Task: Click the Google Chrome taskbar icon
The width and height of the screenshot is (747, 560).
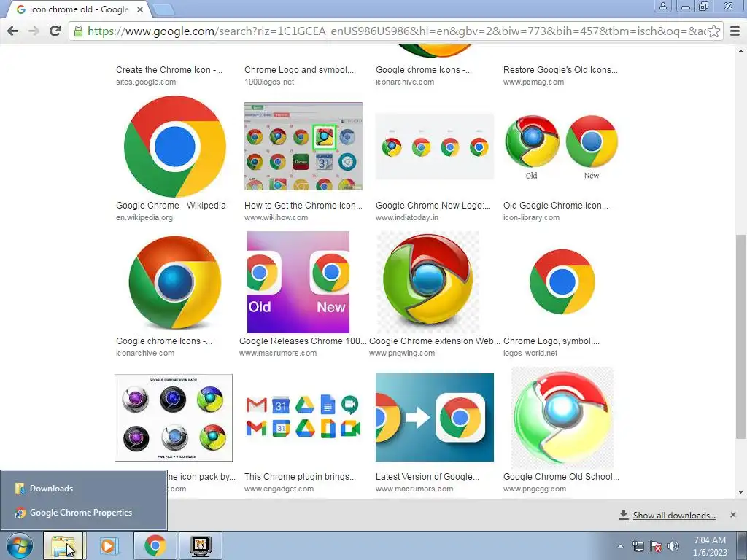Action: click(155, 545)
